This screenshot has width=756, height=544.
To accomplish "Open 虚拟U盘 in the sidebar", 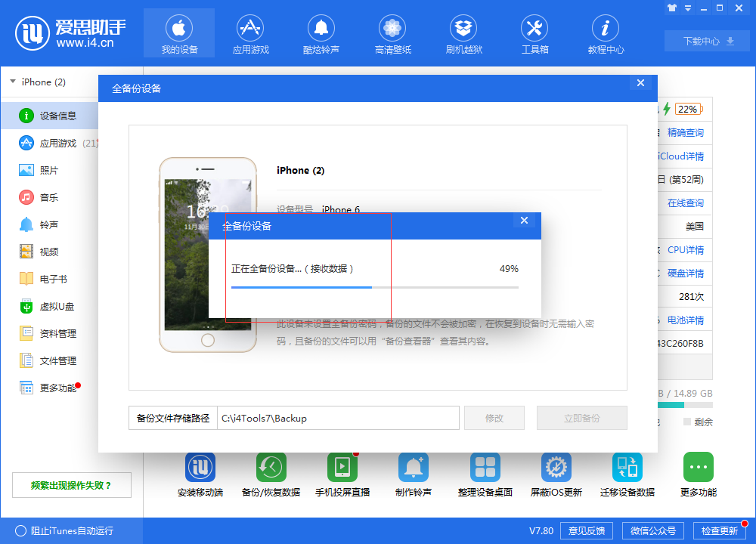I will [49, 307].
